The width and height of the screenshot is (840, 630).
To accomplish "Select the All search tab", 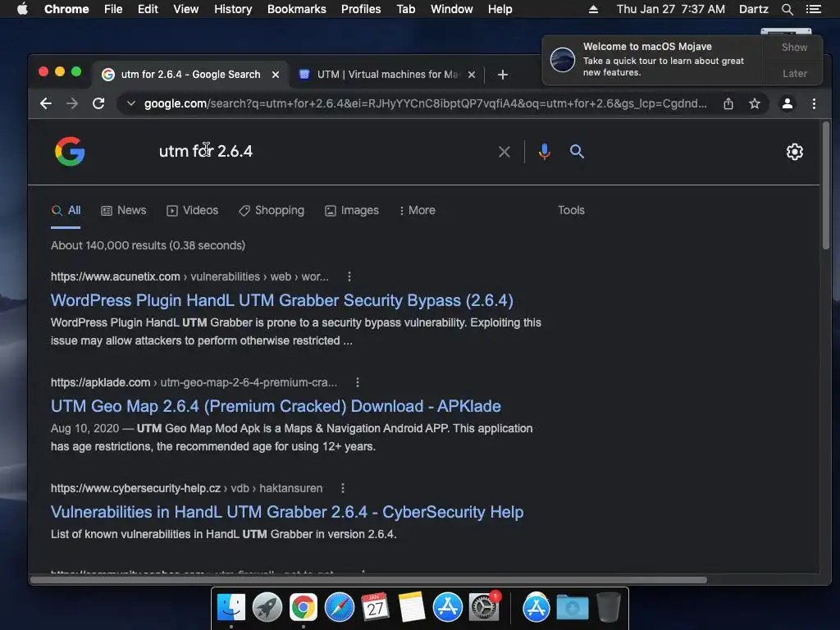I will pyautogui.click(x=66, y=211).
